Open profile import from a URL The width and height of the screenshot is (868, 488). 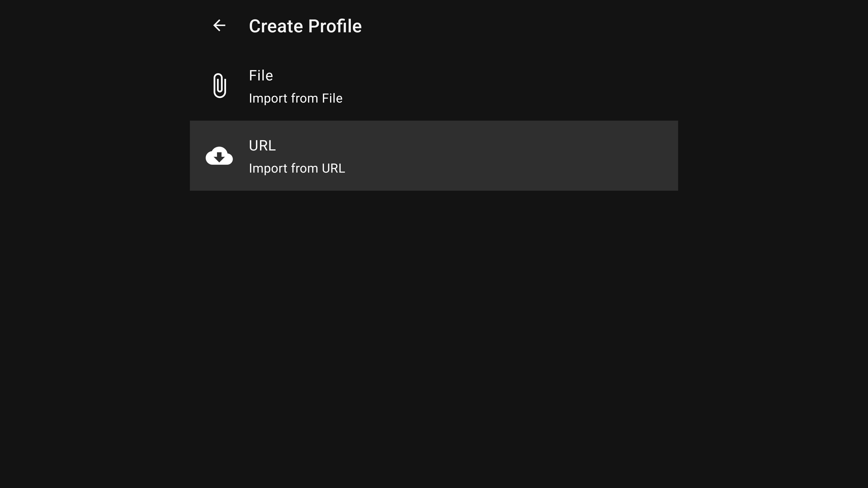click(x=434, y=156)
